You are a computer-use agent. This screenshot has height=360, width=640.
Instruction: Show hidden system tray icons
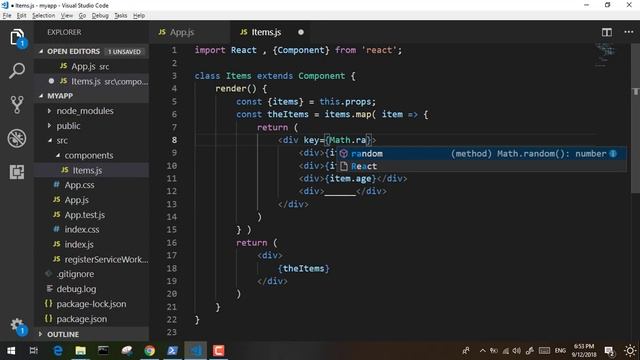pyautogui.click(x=482, y=351)
